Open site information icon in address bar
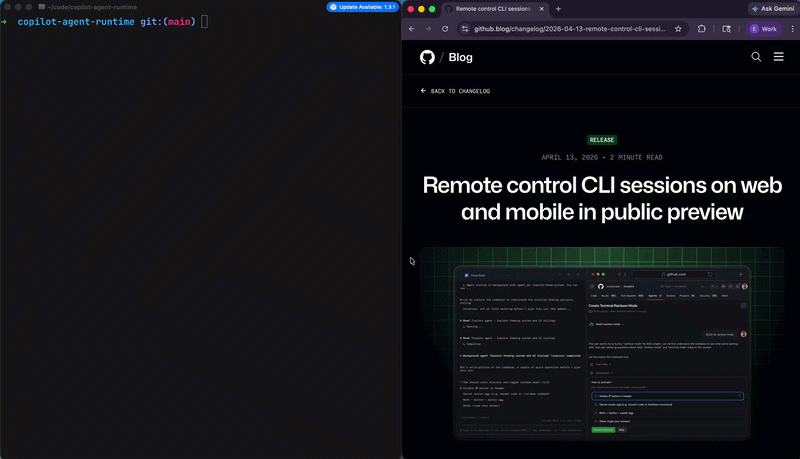The height and width of the screenshot is (459, 800). [x=465, y=29]
